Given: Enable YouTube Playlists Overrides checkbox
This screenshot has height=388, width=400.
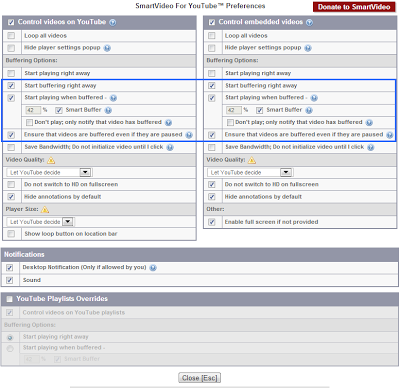Looking at the screenshot, I should [x=9, y=299].
